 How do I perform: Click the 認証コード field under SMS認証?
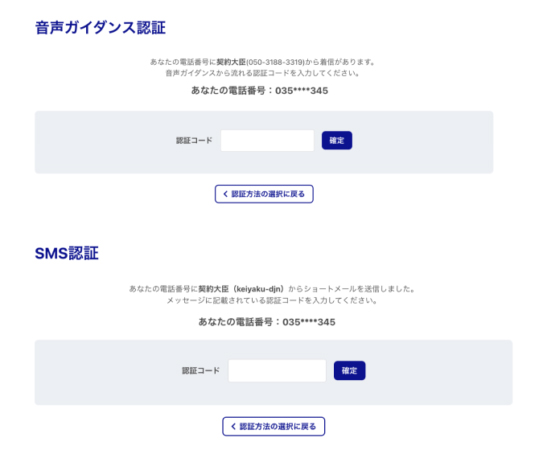[x=277, y=371]
